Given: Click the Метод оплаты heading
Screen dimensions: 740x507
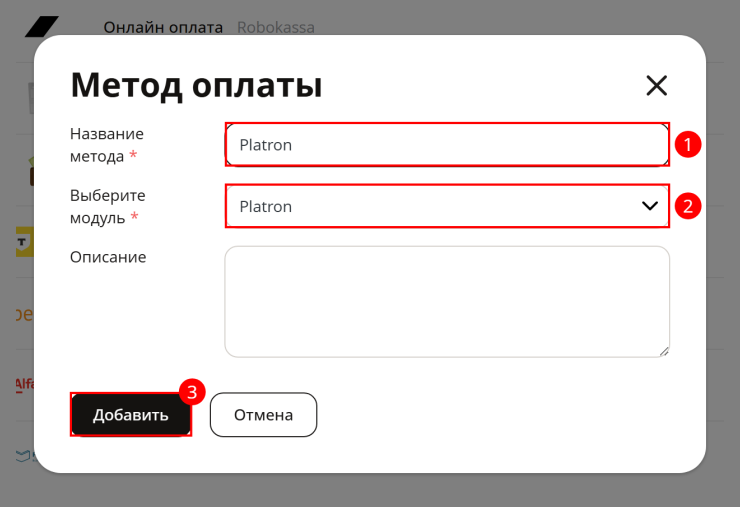Looking at the screenshot, I should (x=196, y=85).
